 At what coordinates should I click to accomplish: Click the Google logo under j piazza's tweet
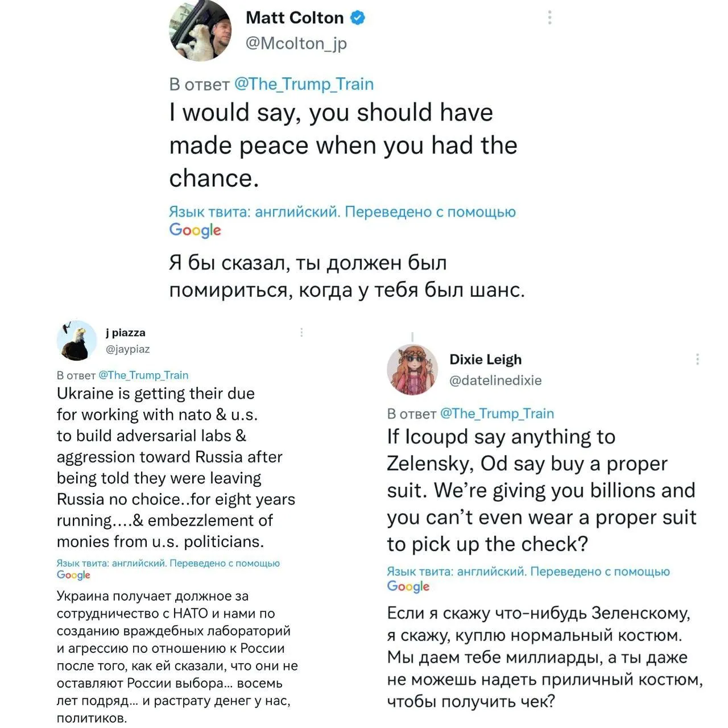coord(73,575)
